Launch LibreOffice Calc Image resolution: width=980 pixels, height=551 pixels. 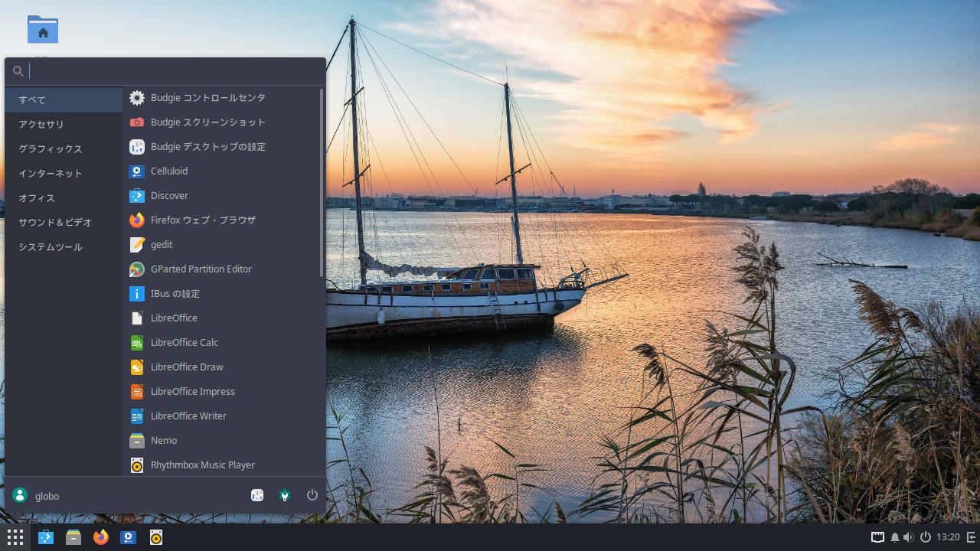click(184, 343)
